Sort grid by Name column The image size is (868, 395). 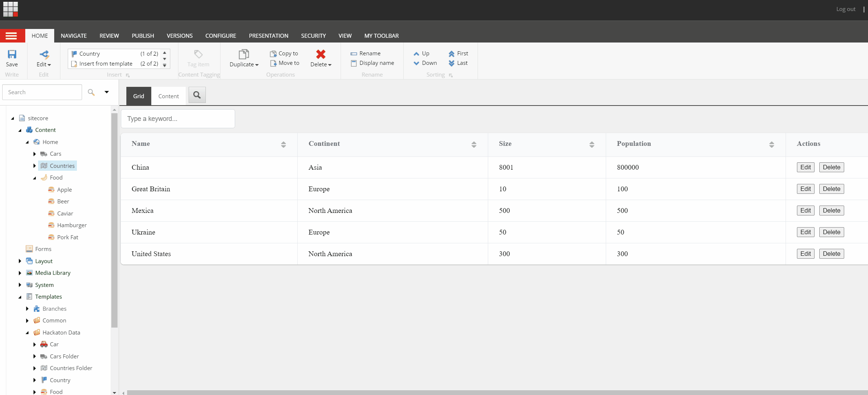(x=283, y=144)
